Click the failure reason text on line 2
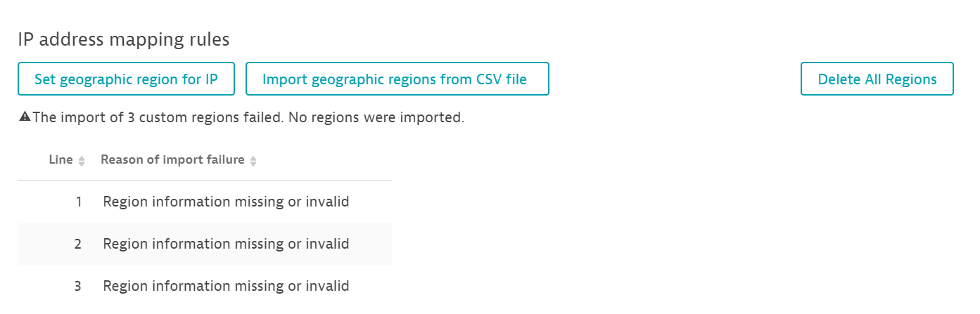The height and width of the screenshot is (314, 980). (x=226, y=244)
